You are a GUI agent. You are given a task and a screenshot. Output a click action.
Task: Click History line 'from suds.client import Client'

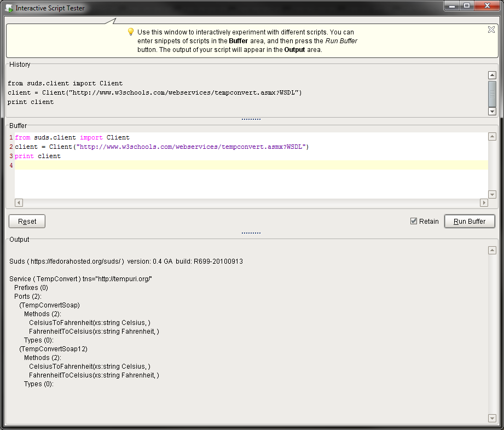point(65,83)
